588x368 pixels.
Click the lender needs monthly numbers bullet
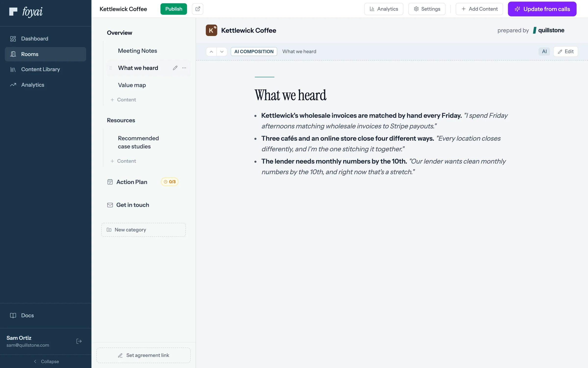pyautogui.click(x=383, y=167)
